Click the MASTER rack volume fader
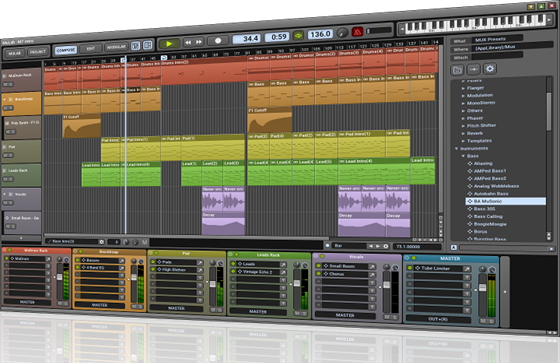This screenshot has width=560, height=363. point(482,288)
